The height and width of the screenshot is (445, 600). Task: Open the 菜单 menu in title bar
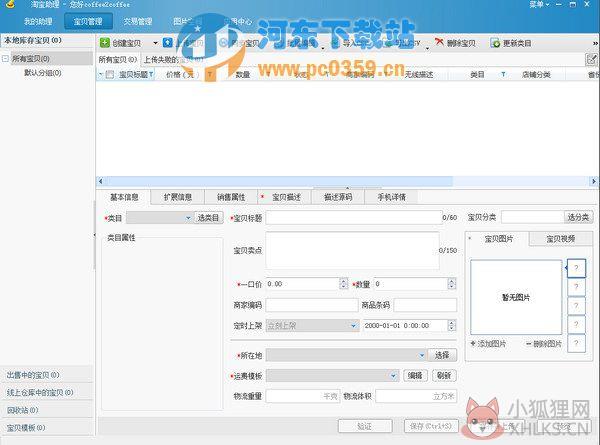pyautogui.click(x=540, y=5)
